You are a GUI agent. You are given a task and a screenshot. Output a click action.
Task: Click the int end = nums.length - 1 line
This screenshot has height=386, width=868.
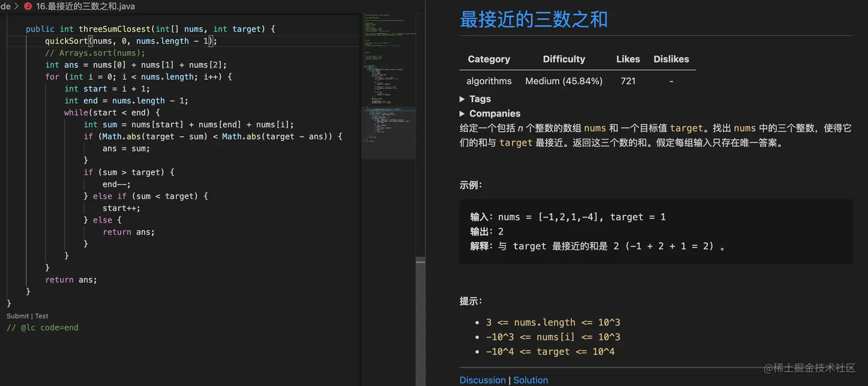126,100
